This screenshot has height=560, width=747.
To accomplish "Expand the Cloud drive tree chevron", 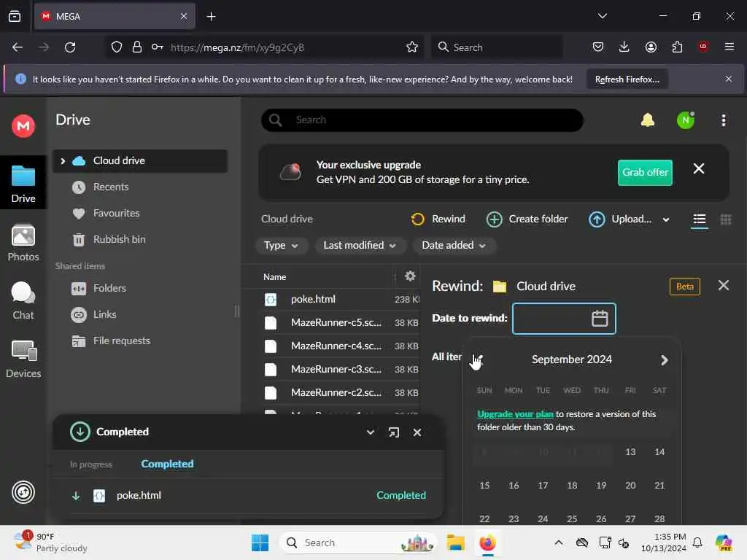I will click(63, 161).
